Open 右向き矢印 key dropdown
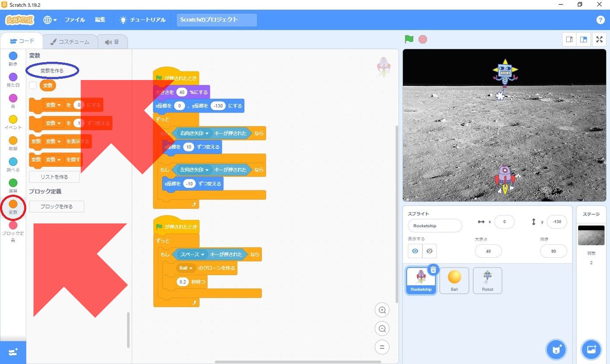This screenshot has height=364, width=610. [195, 133]
